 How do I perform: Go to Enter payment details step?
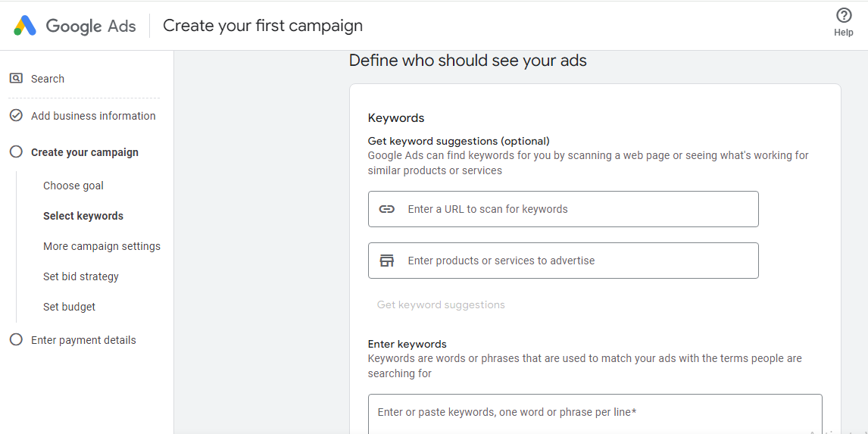(83, 340)
